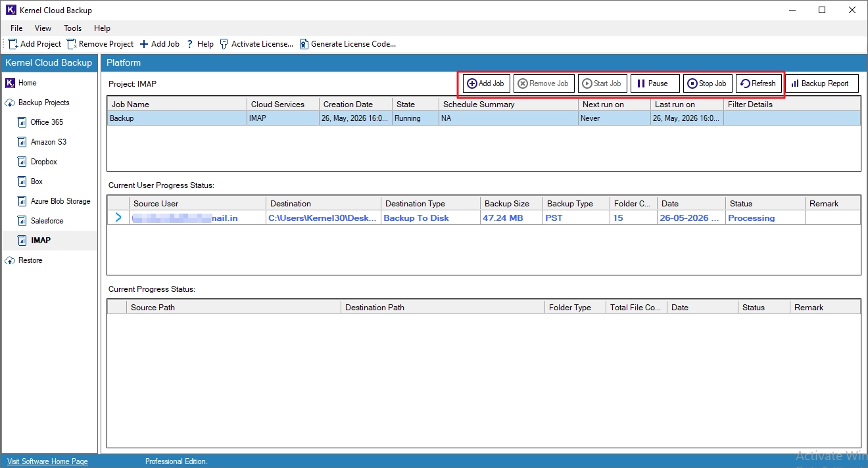Click the Dropbox project icon
The width and height of the screenshot is (868, 468).
[x=22, y=162]
